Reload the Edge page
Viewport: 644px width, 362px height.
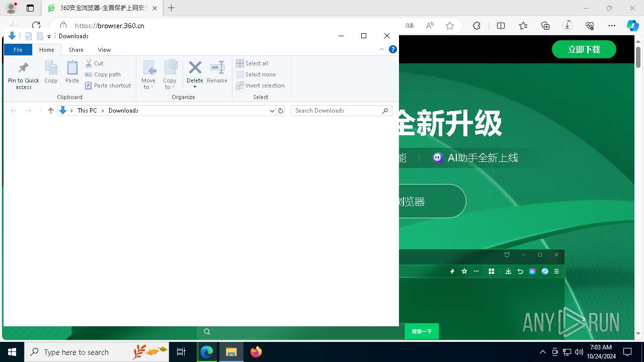coord(36,26)
